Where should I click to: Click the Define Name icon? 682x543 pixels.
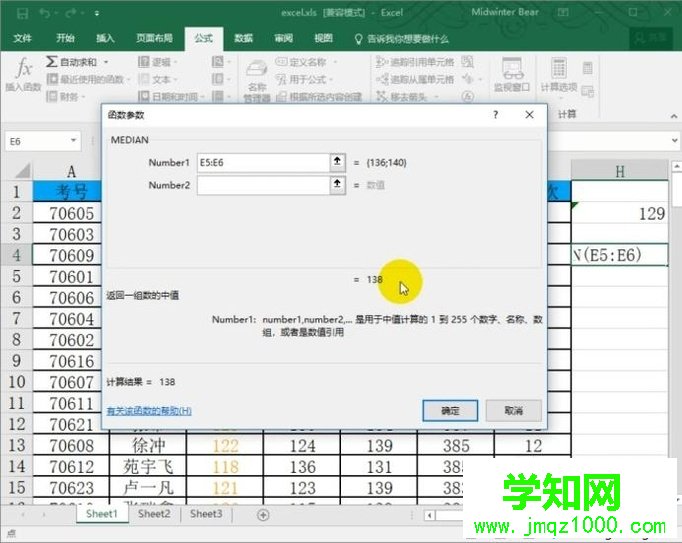[281, 62]
